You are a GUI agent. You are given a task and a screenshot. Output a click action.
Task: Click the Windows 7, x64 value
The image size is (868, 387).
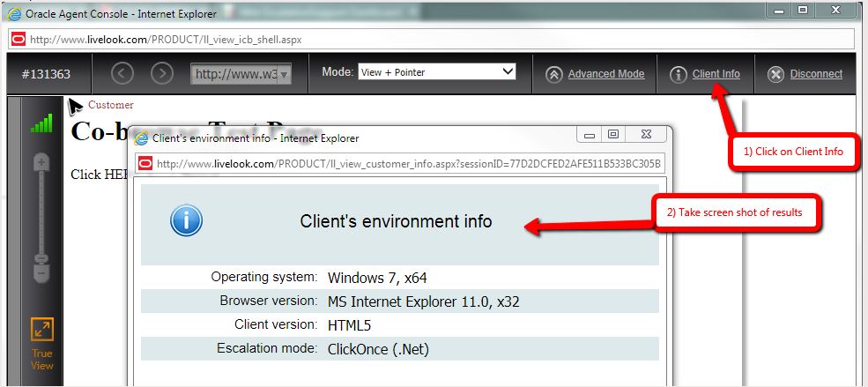(377, 278)
